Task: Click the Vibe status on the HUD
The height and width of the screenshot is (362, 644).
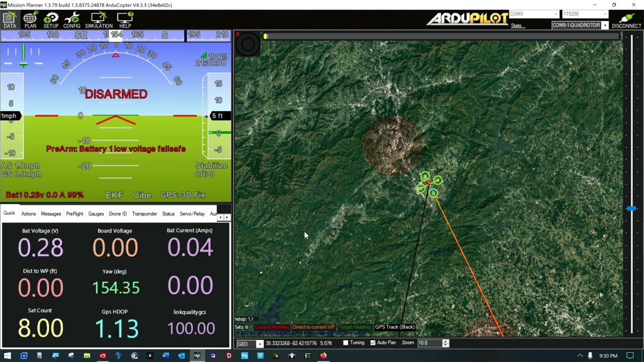Action: pos(142,195)
